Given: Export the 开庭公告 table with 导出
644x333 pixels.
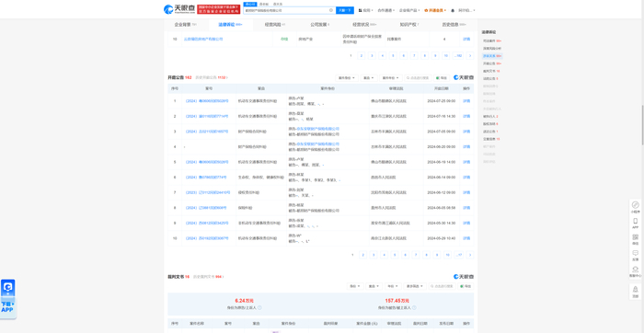Looking at the screenshot, I should (x=443, y=77).
